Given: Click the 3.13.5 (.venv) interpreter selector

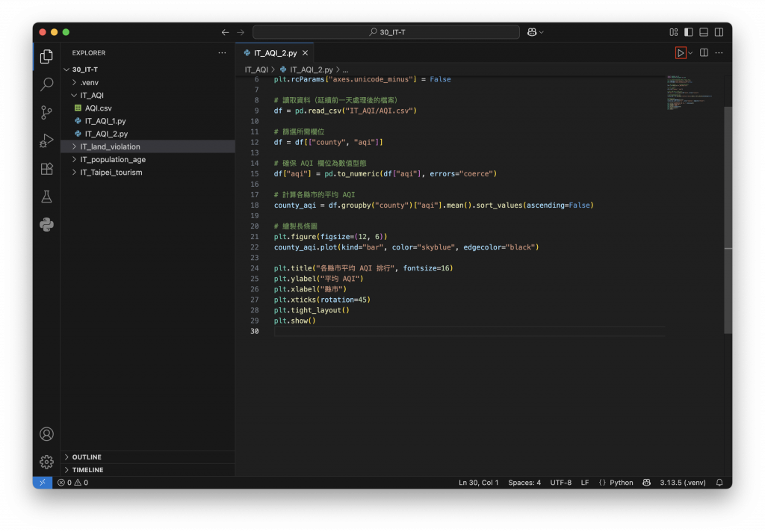Looking at the screenshot, I should click(x=683, y=483).
